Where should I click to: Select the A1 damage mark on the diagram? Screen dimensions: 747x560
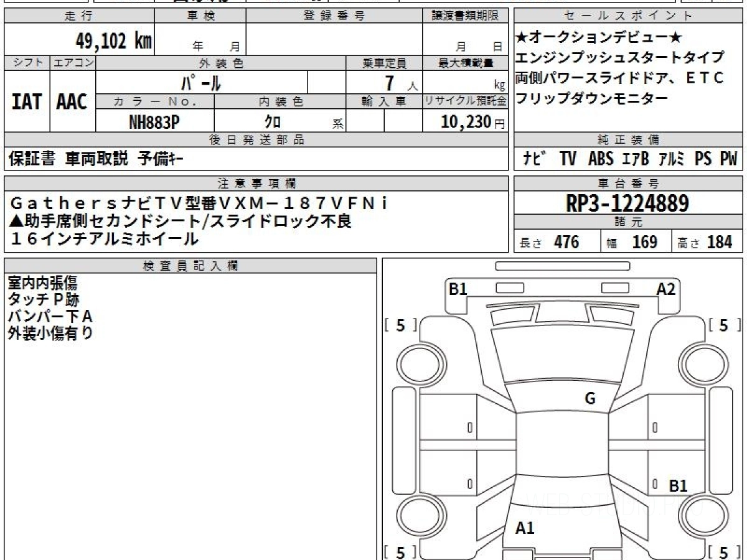point(525,528)
